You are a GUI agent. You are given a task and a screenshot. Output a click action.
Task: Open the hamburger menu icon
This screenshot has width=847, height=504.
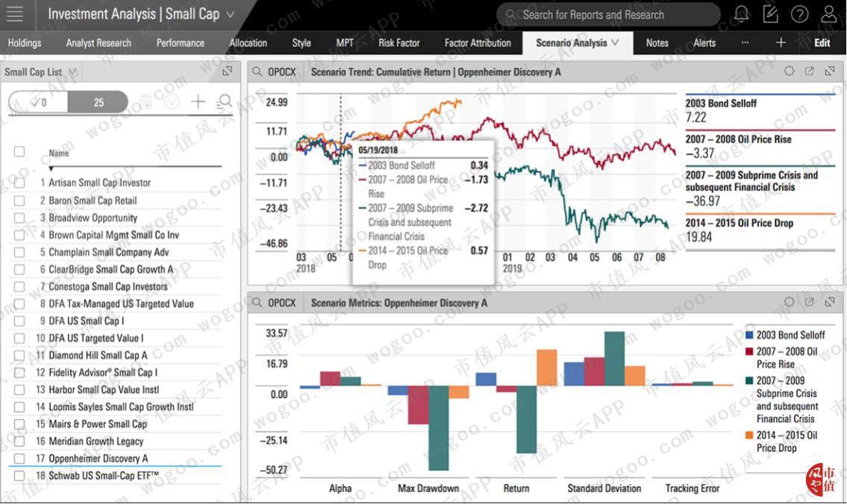(15, 14)
